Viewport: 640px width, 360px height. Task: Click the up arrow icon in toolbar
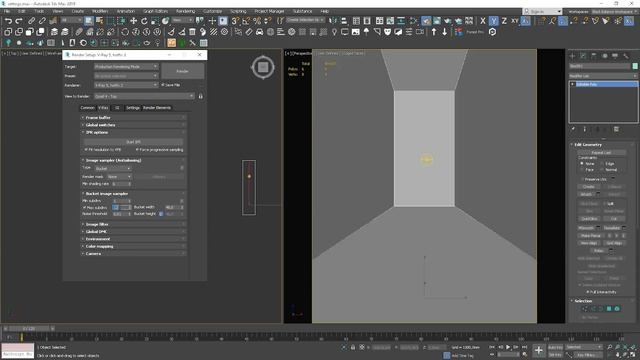click(434, 32)
